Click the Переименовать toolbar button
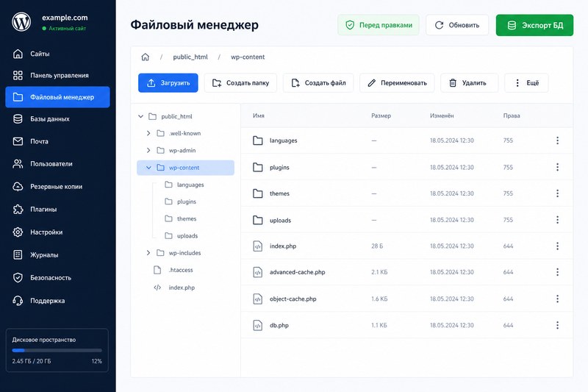The height and width of the screenshot is (392, 588). coord(397,83)
